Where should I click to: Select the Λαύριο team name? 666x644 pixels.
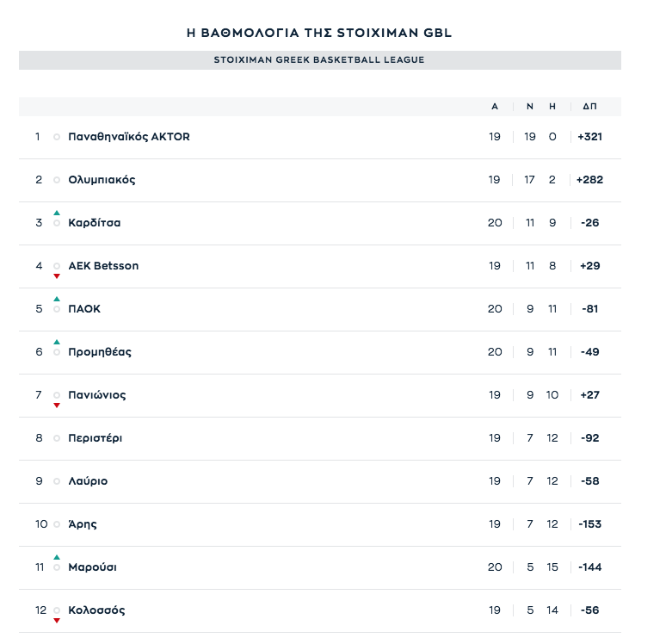point(88,481)
